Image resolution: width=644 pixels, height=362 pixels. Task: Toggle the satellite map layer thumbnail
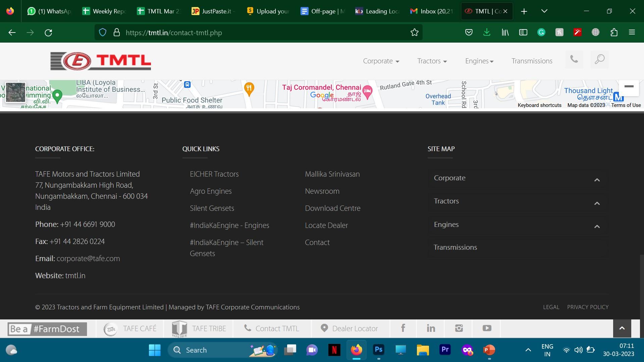pos(15,92)
